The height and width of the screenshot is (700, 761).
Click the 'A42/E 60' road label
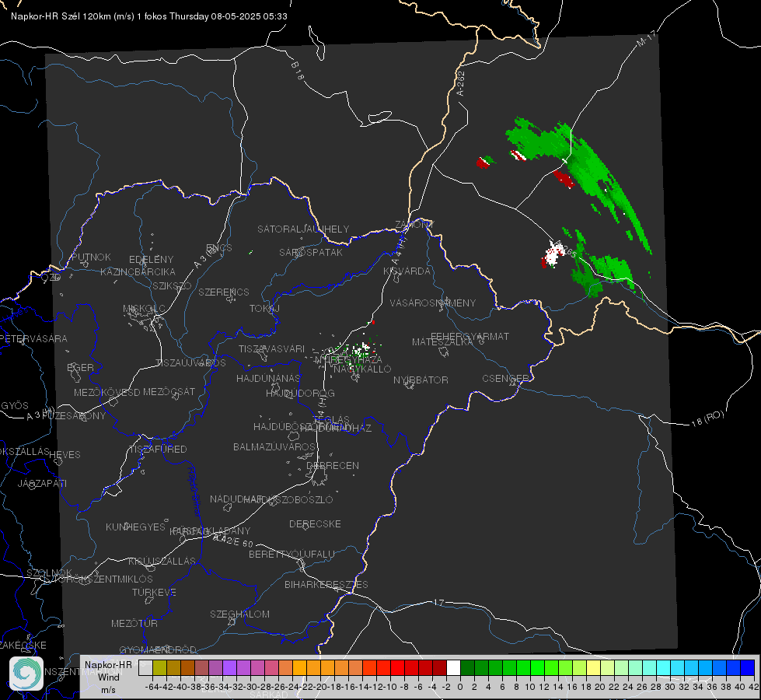point(233,541)
